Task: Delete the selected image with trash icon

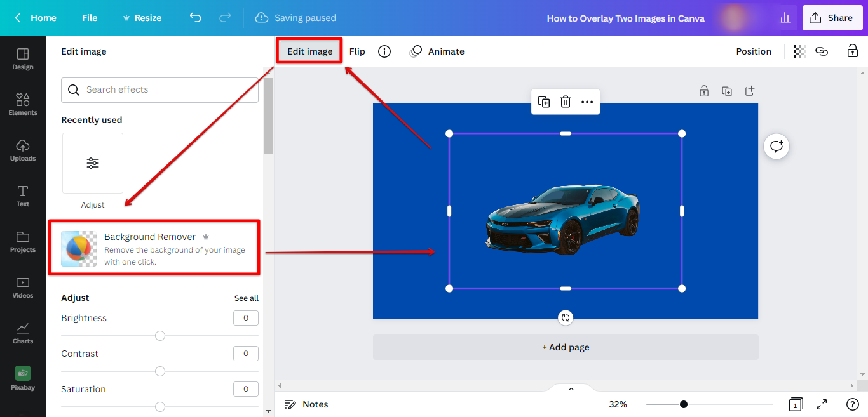Action: point(566,102)
